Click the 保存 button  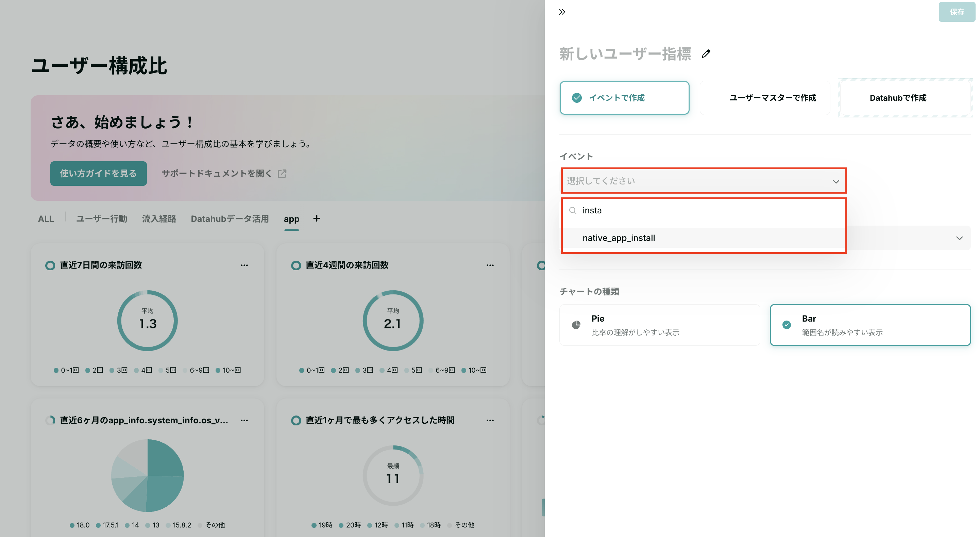click(x=957, y=12)
